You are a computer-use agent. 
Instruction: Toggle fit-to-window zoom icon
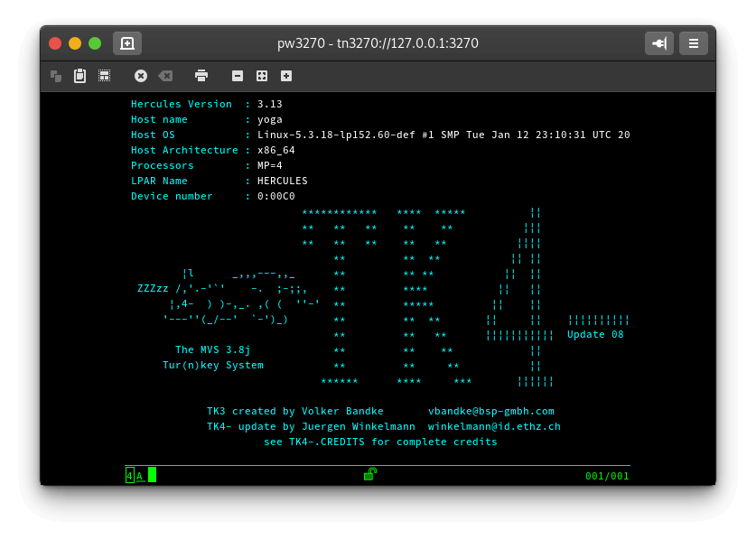pyautogui.click(x=262, y=76)
